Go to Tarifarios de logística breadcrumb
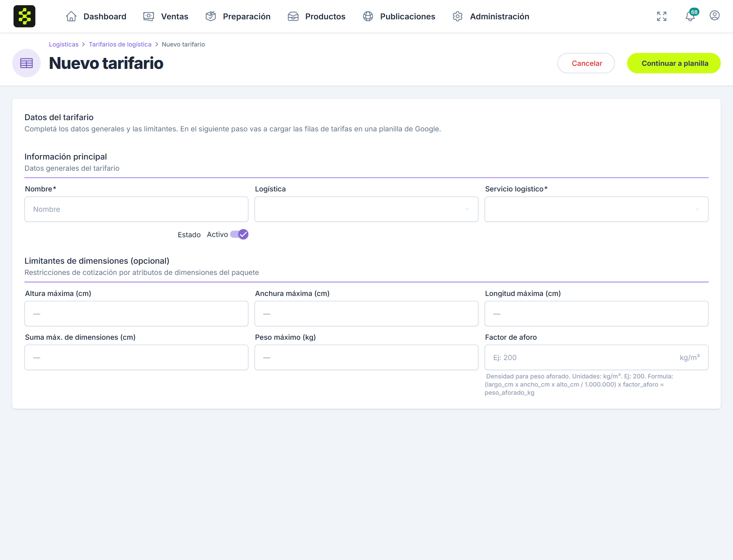733x560 pixels. [x=120, y=44]
